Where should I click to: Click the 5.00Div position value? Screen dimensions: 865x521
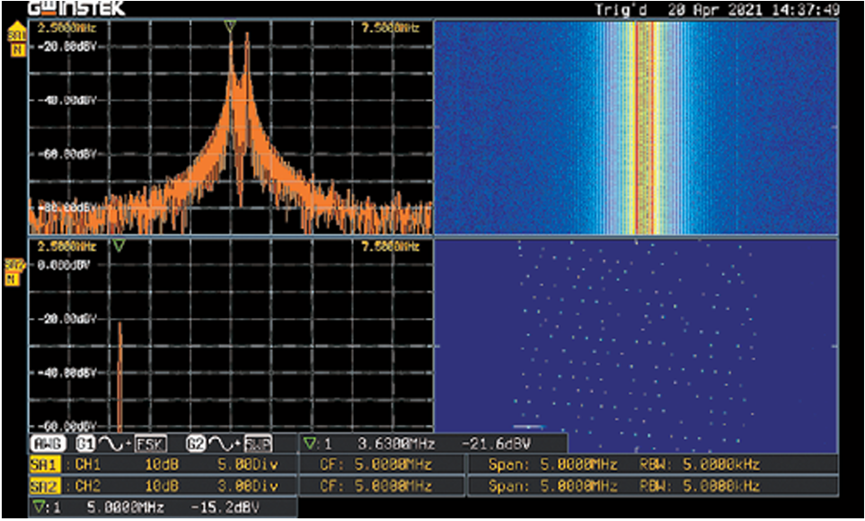247,465
